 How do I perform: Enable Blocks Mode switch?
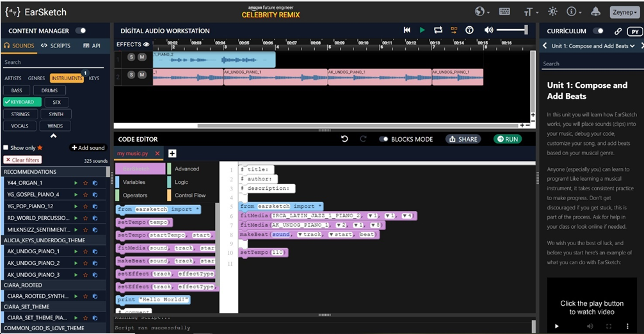(x=383, y=139)
